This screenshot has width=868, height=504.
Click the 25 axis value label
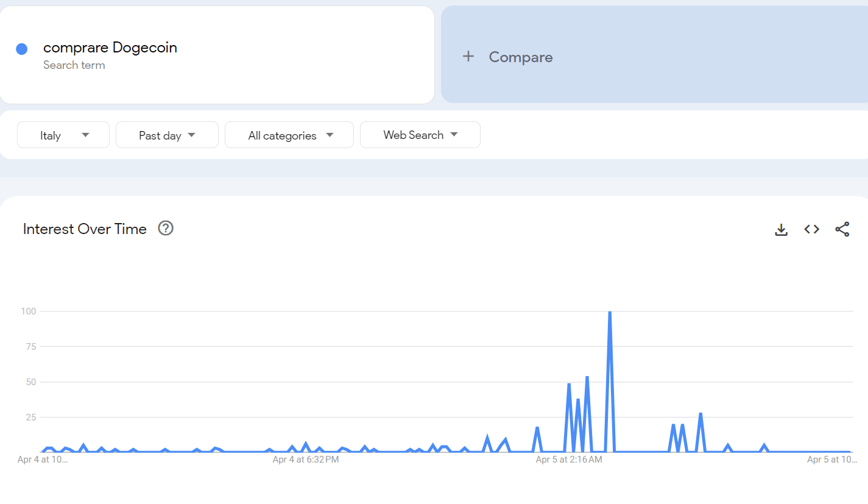pyautogui.click(x=31, y=417)
